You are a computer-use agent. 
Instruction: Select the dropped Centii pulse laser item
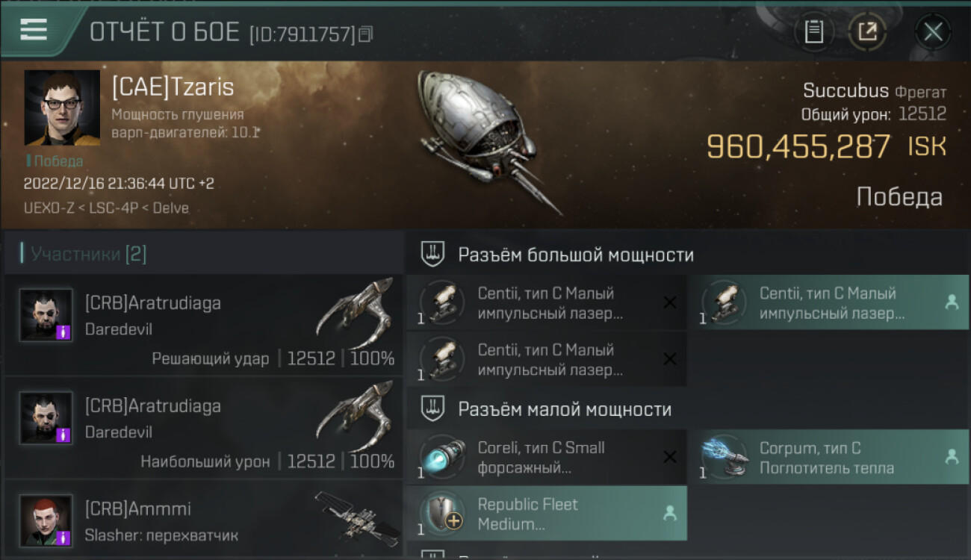[828, 302]
